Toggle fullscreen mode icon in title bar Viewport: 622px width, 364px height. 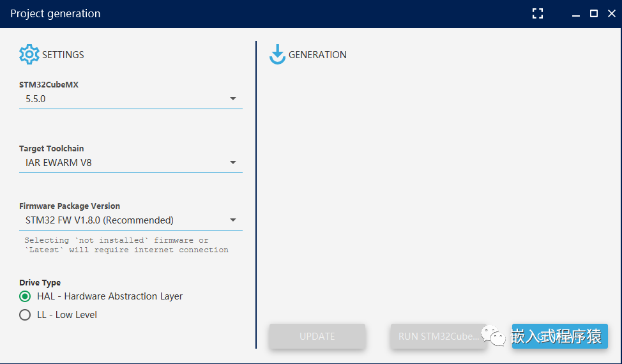point(538,13)
